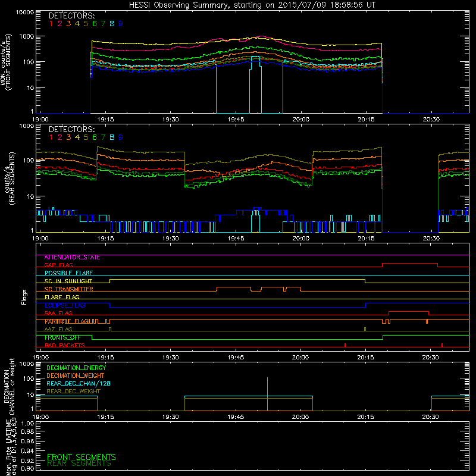
Task: Click detector 6 in front segments legend
Action: click(x=95, y=24)
